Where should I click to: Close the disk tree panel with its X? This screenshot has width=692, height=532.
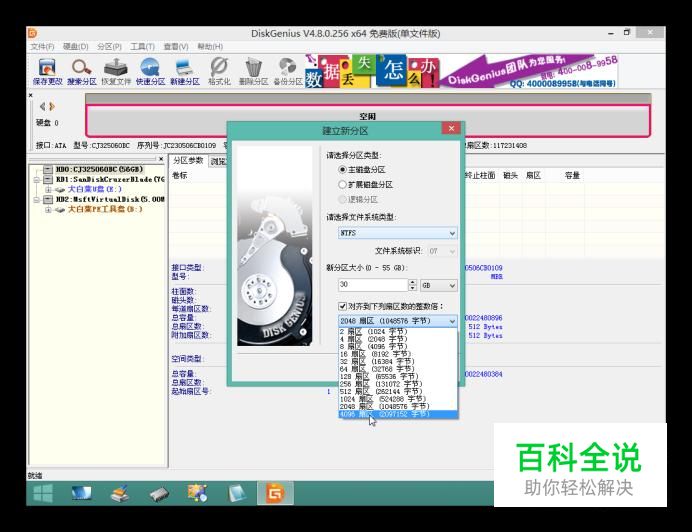click(x=161, y=158)
